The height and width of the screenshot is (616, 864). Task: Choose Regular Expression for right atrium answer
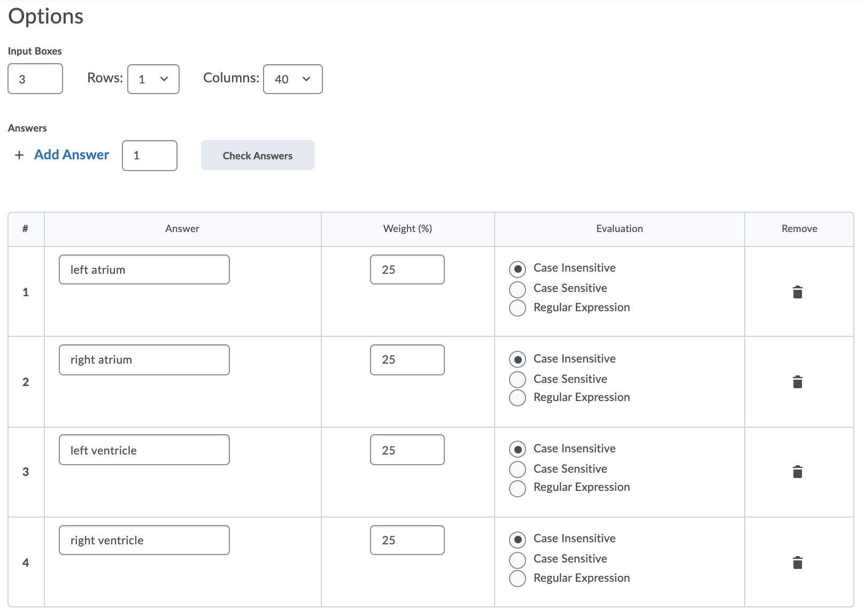click(518, 398)
